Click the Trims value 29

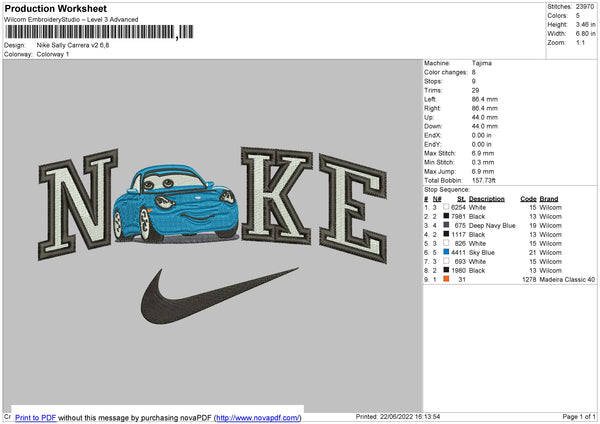click(475, 90)
